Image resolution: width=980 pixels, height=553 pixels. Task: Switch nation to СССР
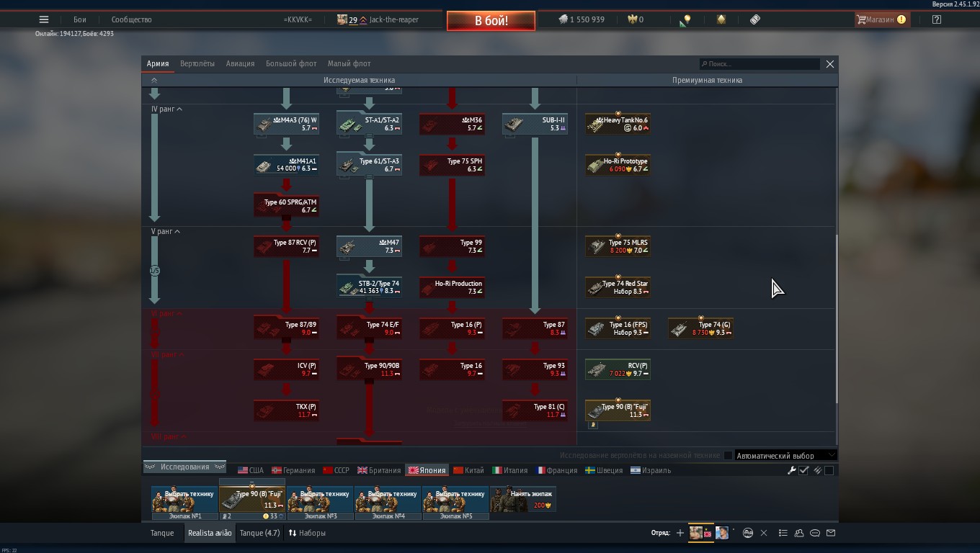(337, 470)
